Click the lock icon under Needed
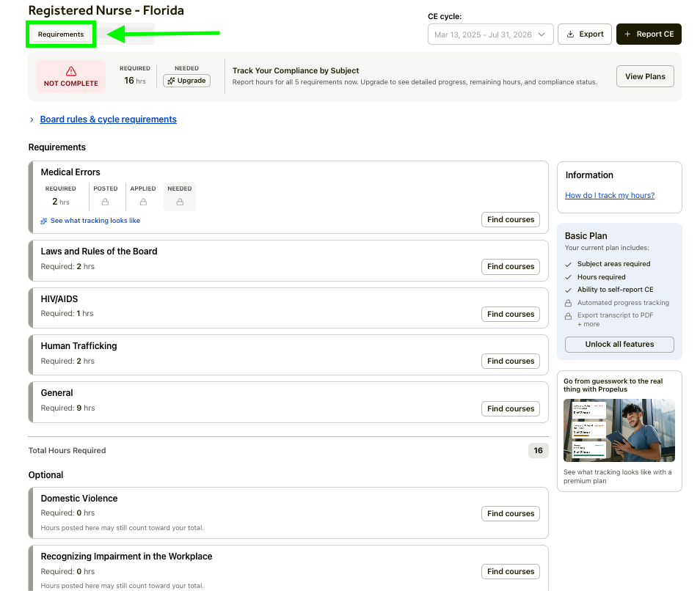The width and height of the screenshot is (700, 591). pyautogui.click(x=180, y=201)
